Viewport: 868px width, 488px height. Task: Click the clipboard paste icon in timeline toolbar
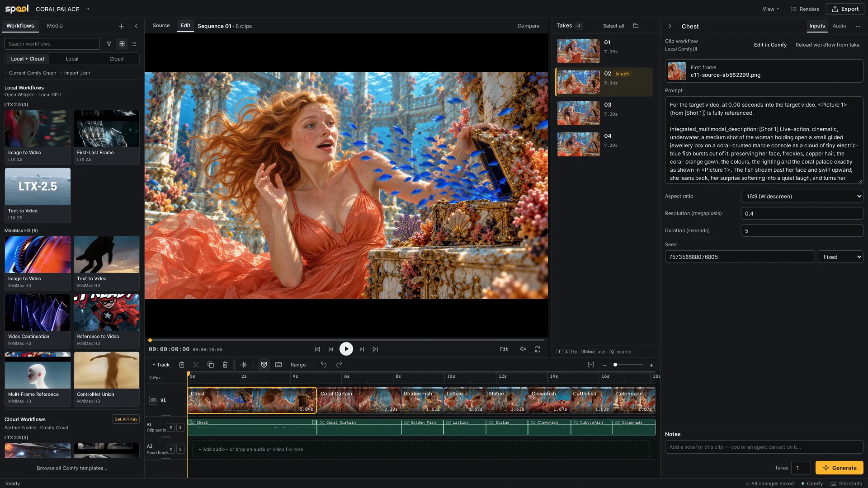click(x=182, y=365)
